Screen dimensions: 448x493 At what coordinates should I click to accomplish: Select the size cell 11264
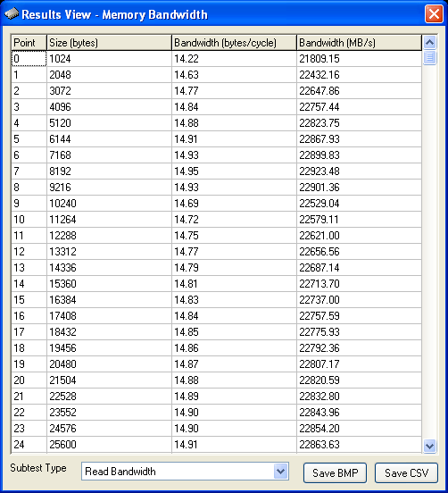point(109,220)
